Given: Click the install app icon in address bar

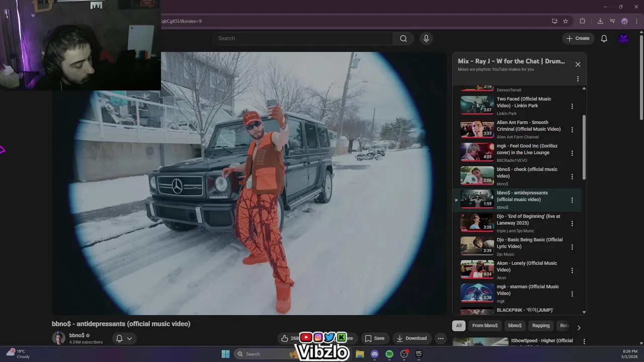Looking at the screenshot, I should [554, 21].
